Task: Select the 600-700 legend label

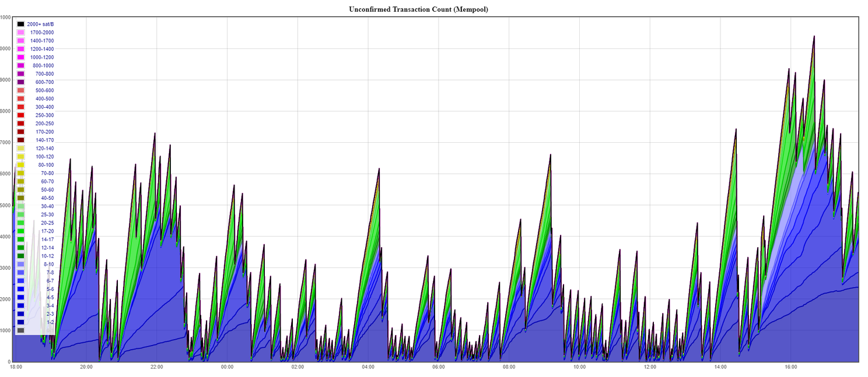Action: [x=44, y=82]
